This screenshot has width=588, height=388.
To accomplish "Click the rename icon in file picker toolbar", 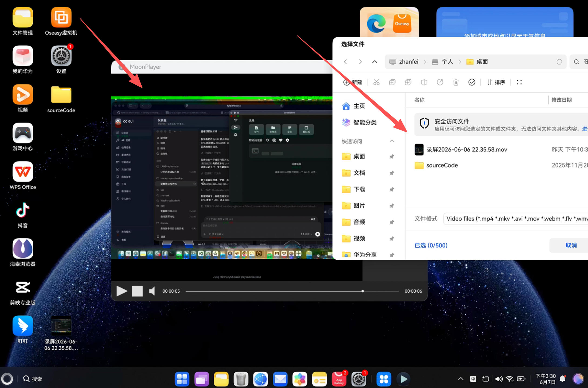I will (x=424, y=82).
